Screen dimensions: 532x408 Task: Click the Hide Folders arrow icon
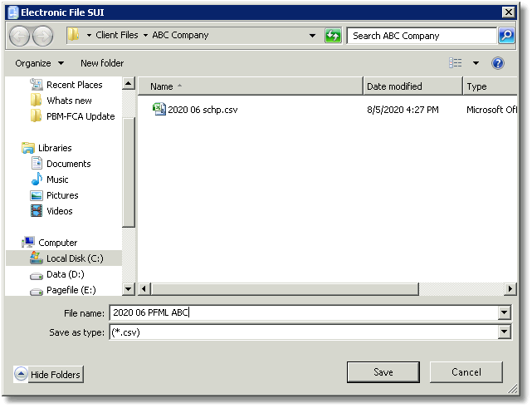coord(21,374)
